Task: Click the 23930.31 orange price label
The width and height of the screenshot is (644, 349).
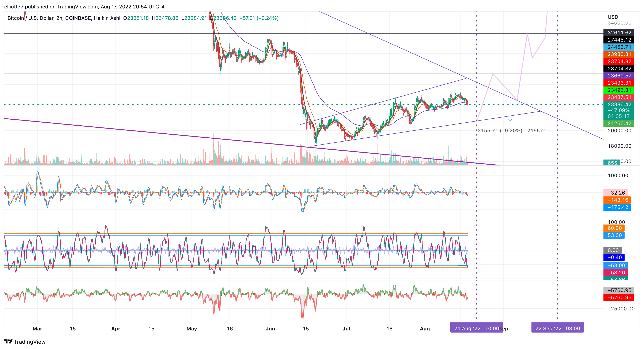Action: pyautogui.click(x=618, y=54)
